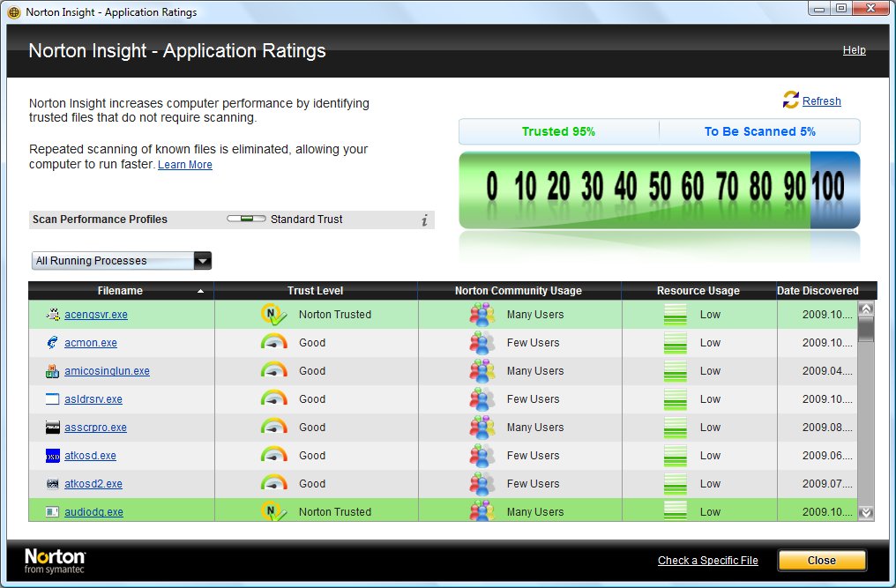Screen dimensions: 896x588
Task: Click the yellow Close button
Action: 822,561
